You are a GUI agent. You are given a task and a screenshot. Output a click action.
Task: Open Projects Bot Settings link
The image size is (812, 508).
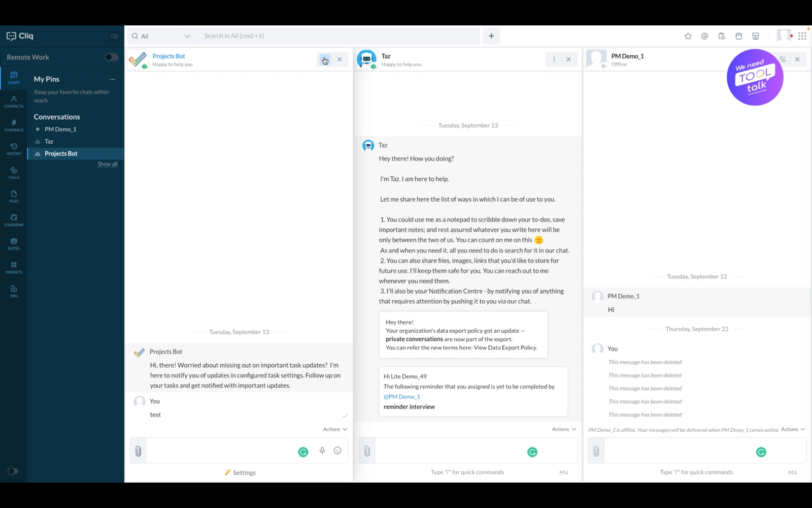240,472
